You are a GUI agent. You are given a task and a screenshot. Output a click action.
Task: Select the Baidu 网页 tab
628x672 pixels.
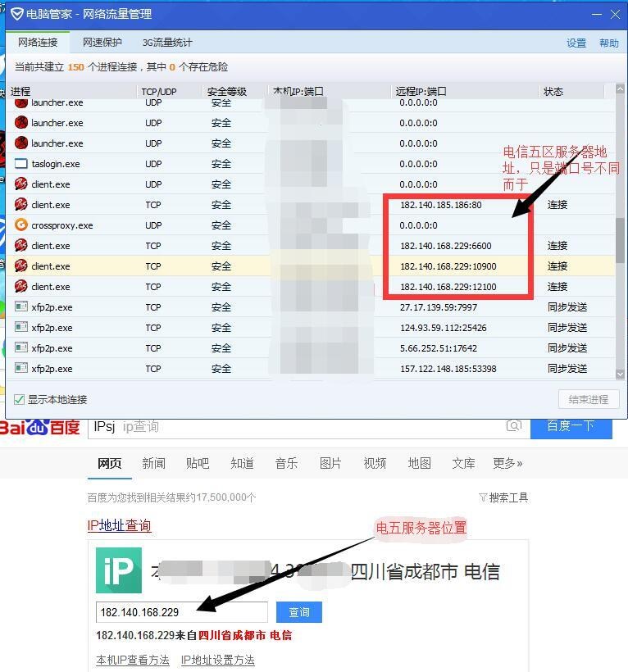pos(109,463)
